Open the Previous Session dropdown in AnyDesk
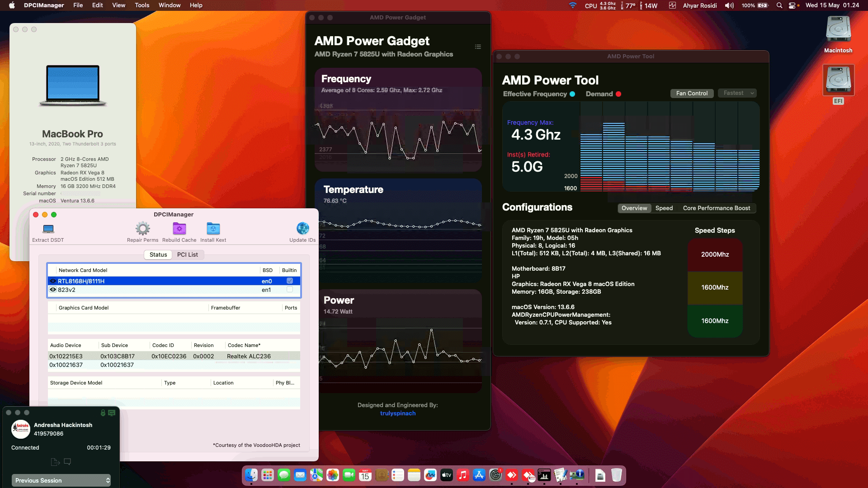This screenshot has width=868, height=488. pos(61,480)
